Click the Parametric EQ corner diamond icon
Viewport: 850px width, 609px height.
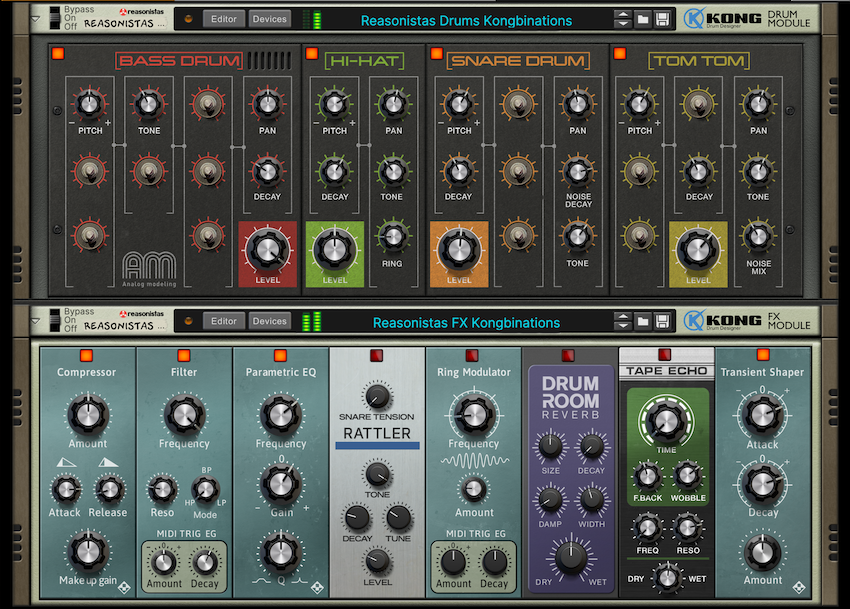(318, 587)
